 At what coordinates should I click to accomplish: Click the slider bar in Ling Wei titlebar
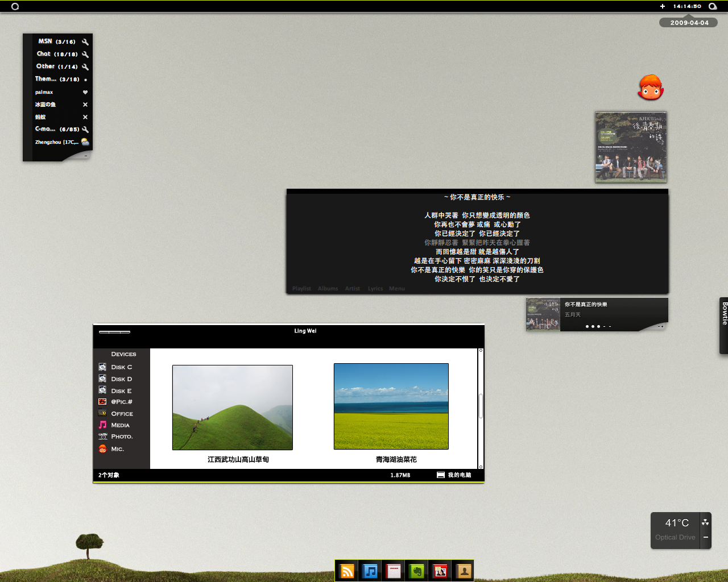(x=114, y=332)
